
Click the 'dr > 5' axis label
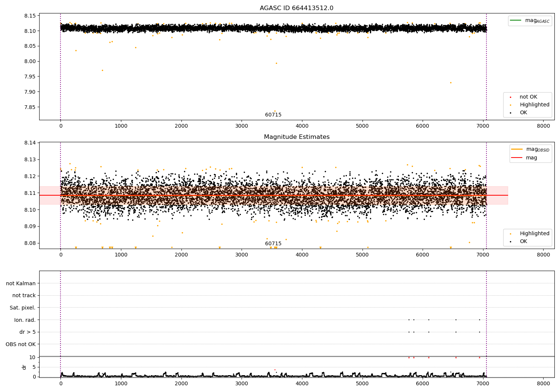pos(28,332)
